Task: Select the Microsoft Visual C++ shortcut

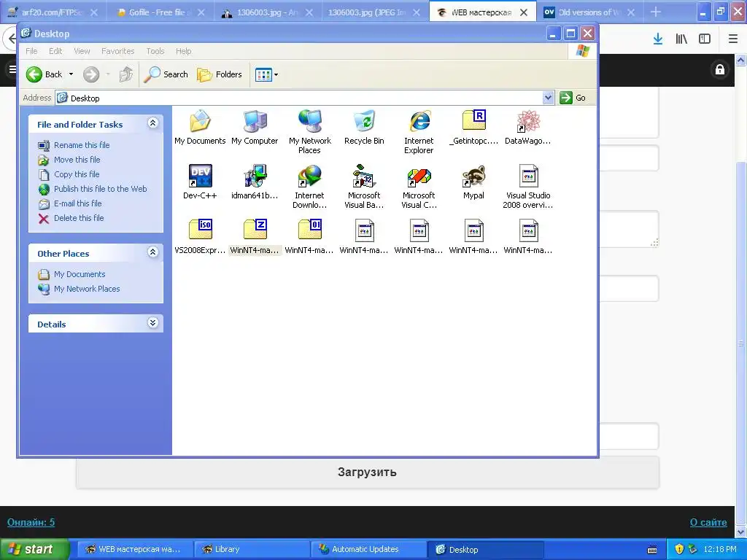Action: (419, 186)
